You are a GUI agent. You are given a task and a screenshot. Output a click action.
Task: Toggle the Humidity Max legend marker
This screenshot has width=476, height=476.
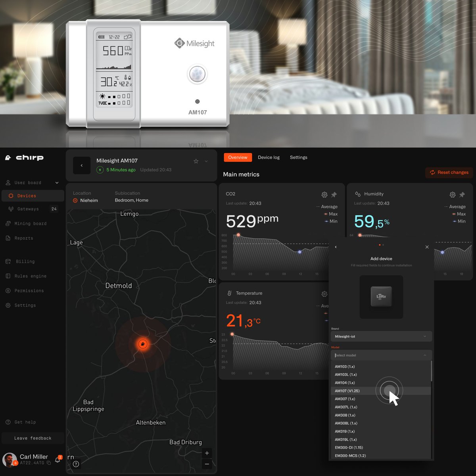[x=459, y=214]
